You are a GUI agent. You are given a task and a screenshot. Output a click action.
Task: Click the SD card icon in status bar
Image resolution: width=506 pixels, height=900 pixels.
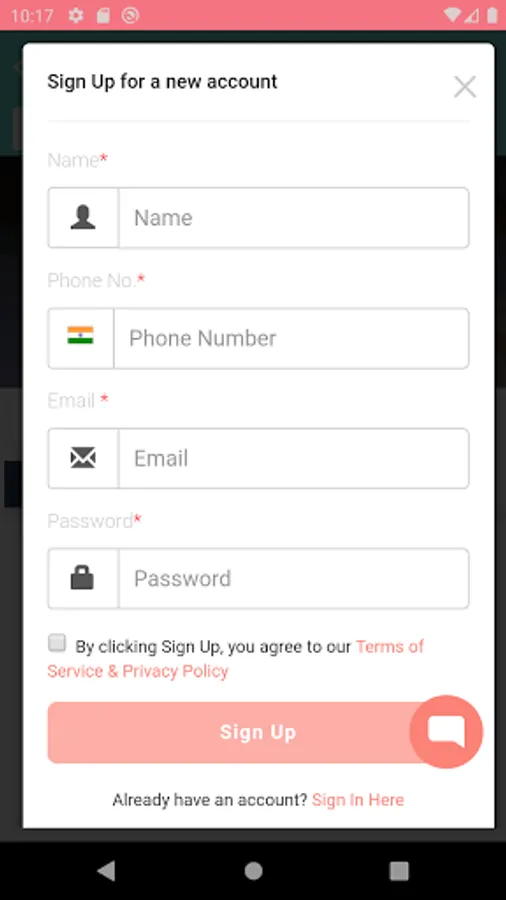pyautogui.click(x=103, y=15)
